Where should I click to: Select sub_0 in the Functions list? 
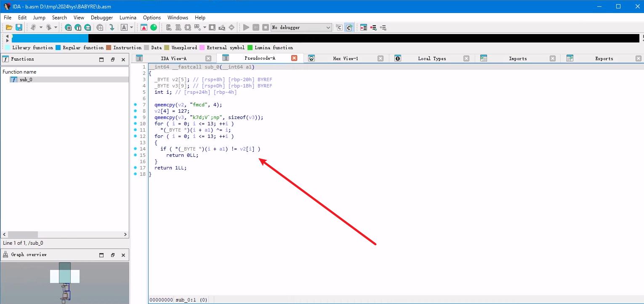(26, 79)
